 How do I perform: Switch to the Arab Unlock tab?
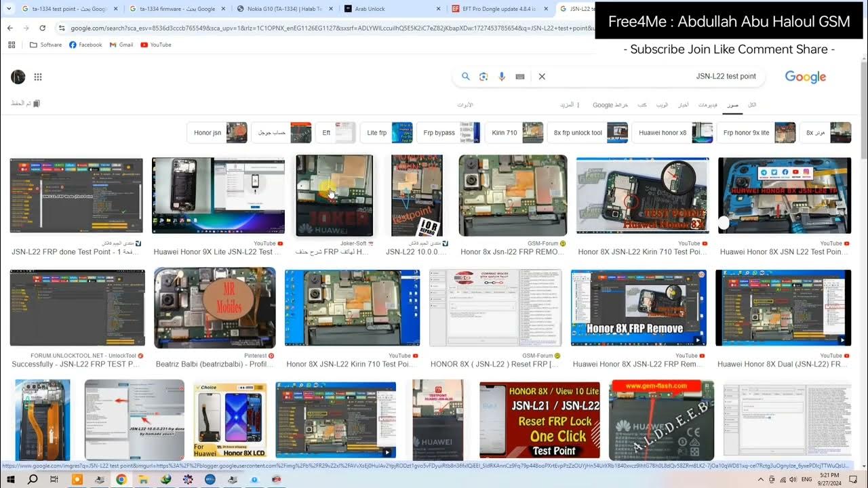pyautogui.click(x=391, y=9)
